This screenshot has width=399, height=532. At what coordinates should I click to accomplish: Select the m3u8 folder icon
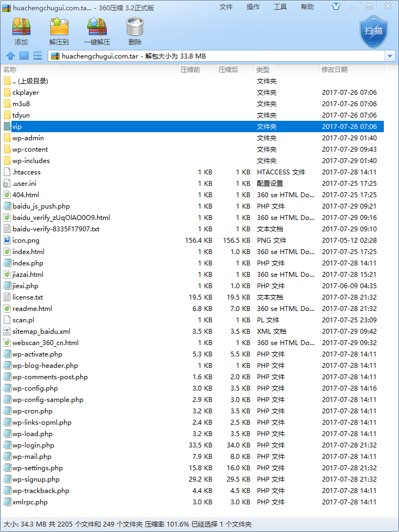coord(7,104)
